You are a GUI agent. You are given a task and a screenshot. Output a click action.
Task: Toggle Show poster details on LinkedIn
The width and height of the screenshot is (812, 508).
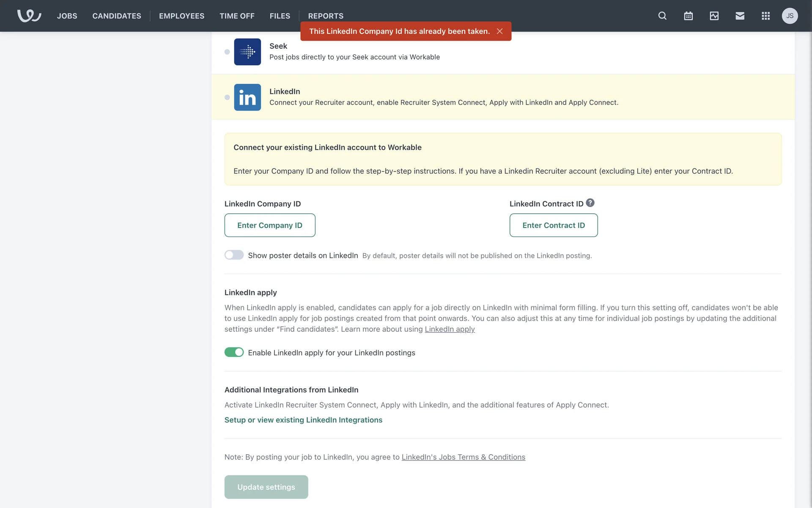coord(234,255)
